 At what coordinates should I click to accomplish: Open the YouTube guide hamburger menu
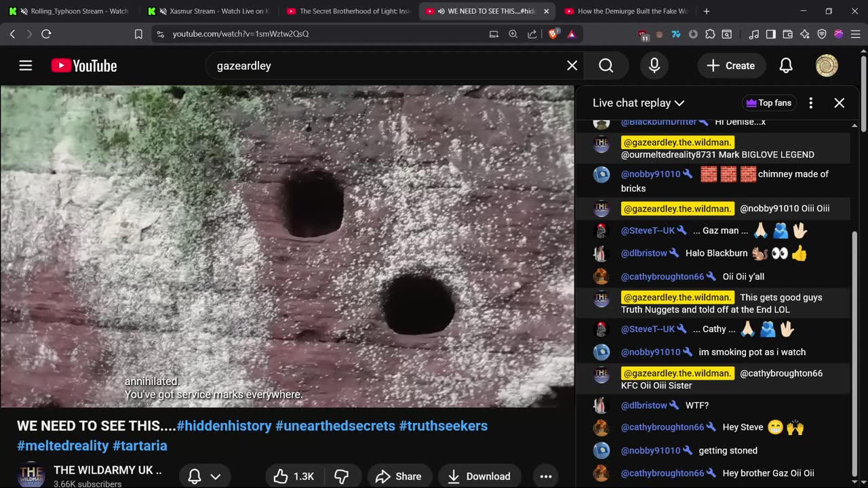26,66
